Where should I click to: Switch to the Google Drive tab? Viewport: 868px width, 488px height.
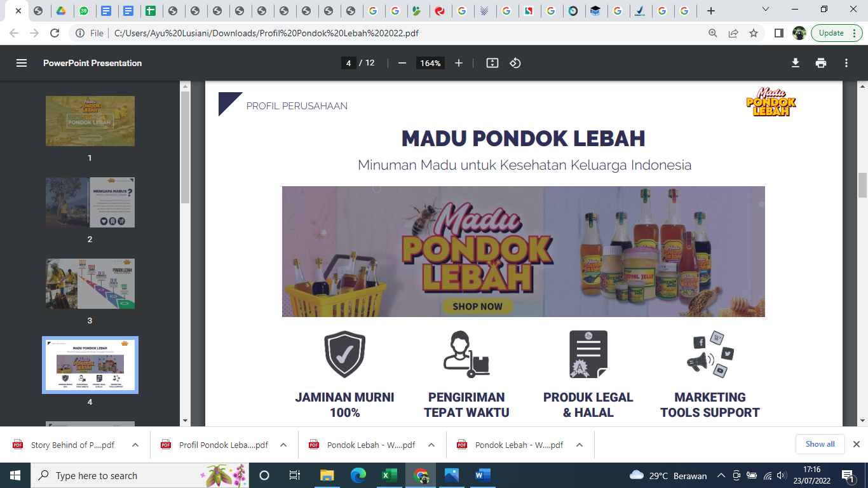pyautogui.click(x=61, y=11)
